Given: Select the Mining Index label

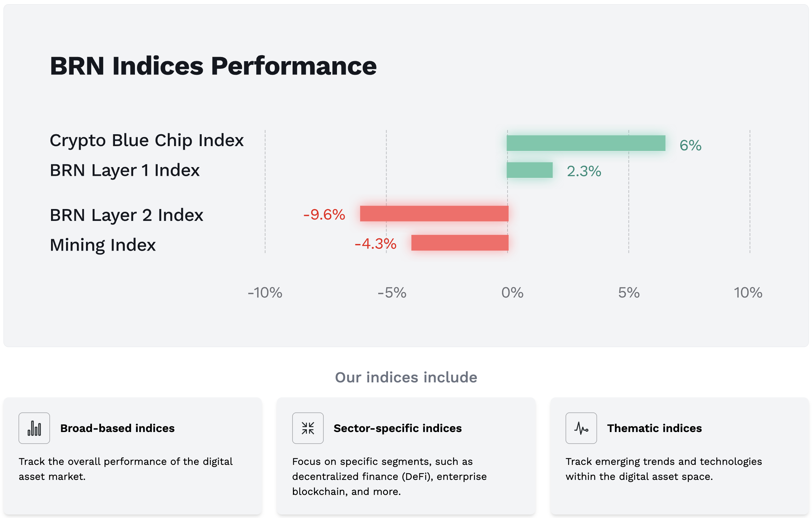Looking at the screenshot, I should [102, 245].
